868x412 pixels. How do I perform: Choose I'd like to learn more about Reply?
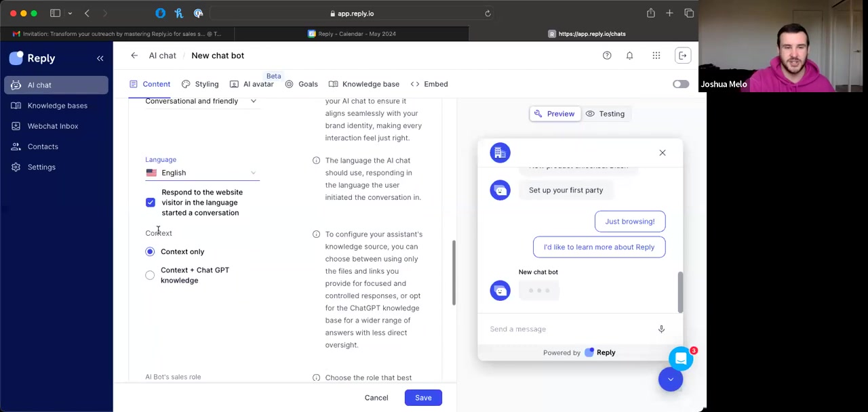(599, 247)
